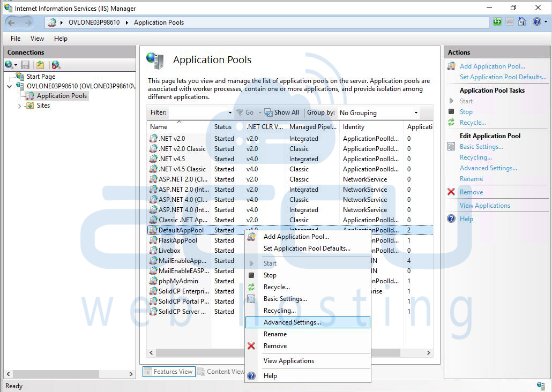
Task: Click the Recycle green arrows icon in Actions
Action: click(x=451, y=122)
